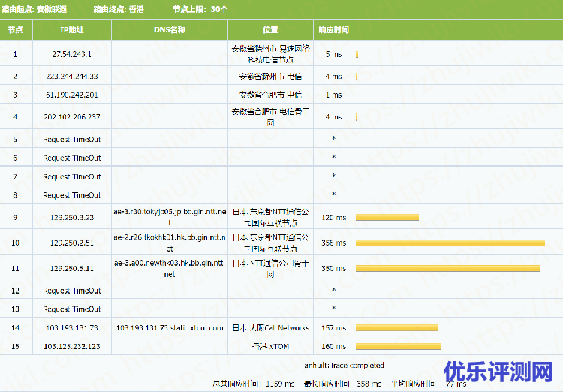This screenshot has height=392, width=563.
Task: Click the 位置 column header
Action: (270, 30)
